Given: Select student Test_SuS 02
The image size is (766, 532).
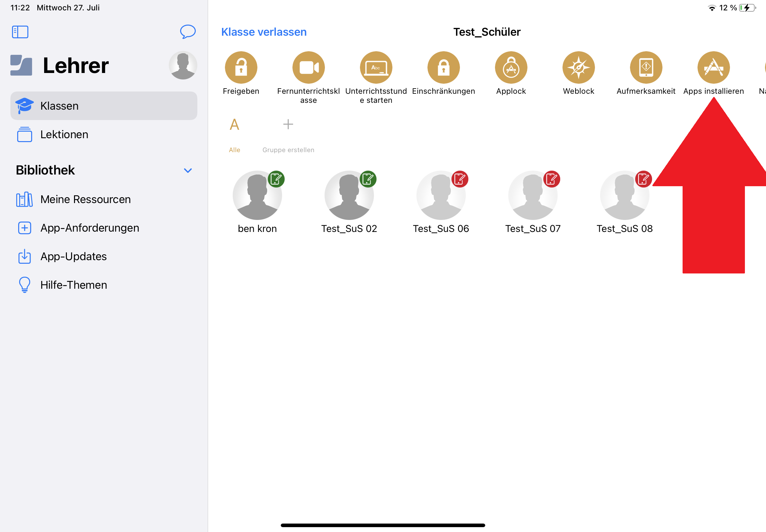Looking at the screenshot, I should point(349,202).
